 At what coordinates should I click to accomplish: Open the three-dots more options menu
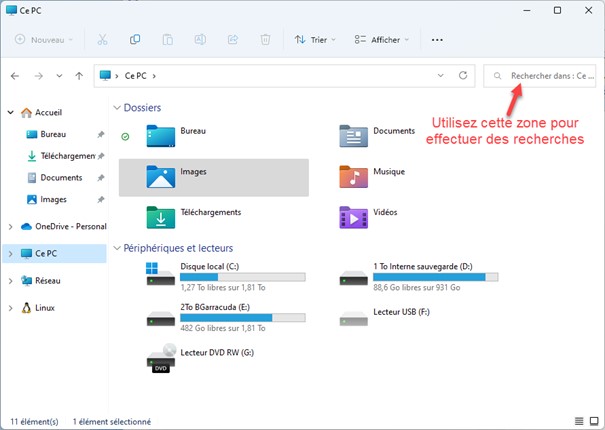click(x=437, y=40)
